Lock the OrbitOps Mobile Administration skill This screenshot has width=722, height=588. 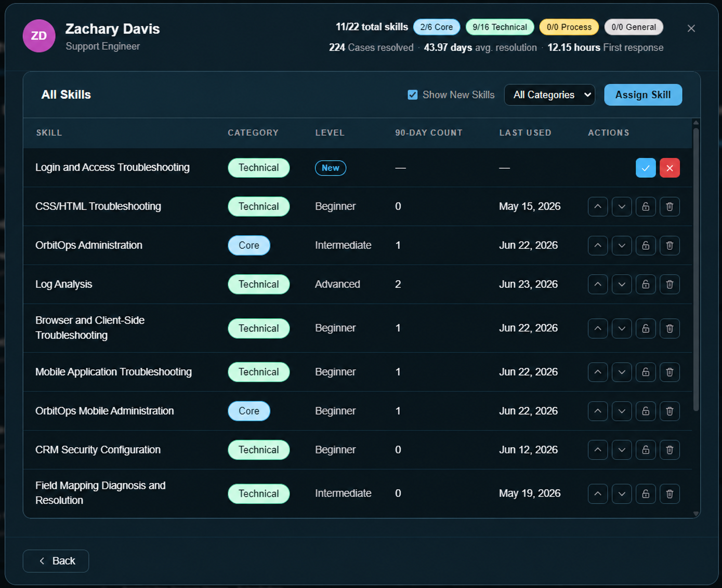click(x=646, y=411)
